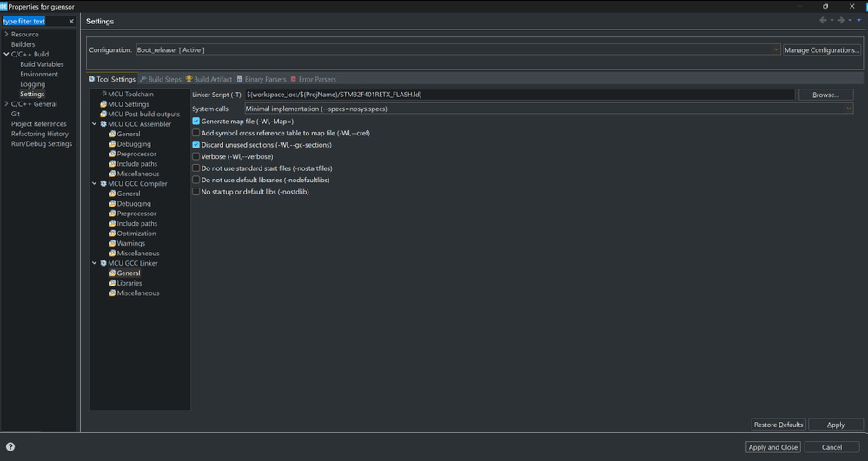Click the MCU Settings icon
Viewport: 868px width, 461px height.
tap(103, 104)
